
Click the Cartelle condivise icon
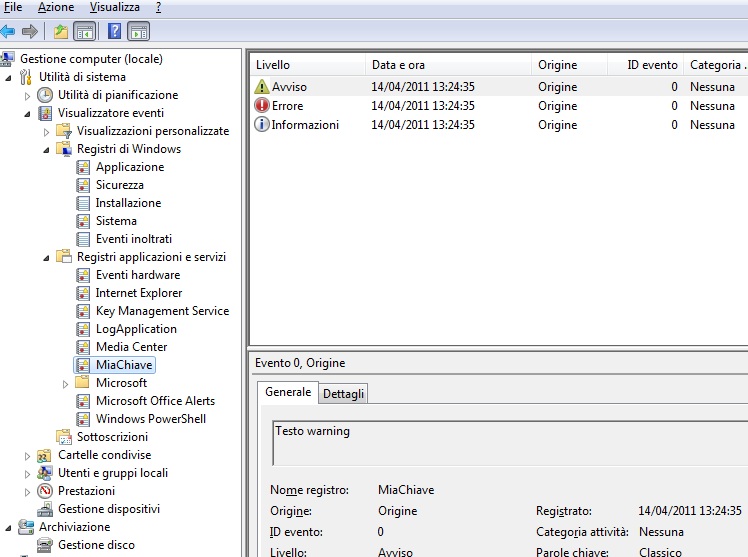click(44, 455)
